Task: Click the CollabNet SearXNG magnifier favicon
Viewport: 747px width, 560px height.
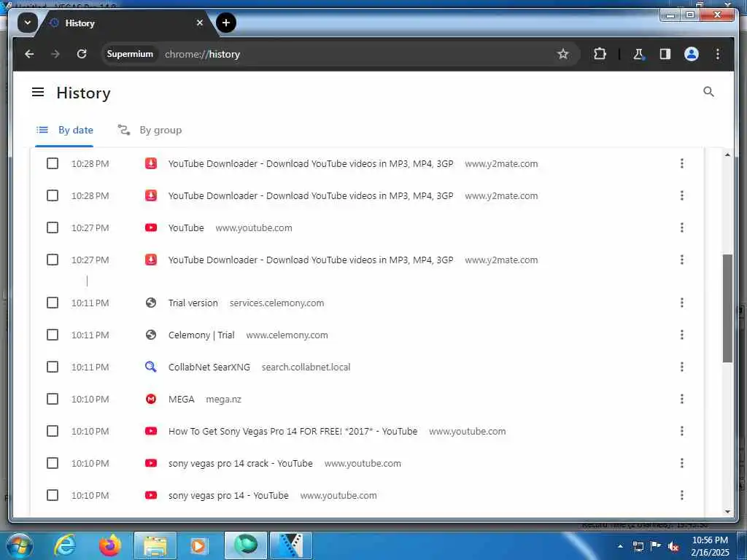Action: tap(151, 367)
